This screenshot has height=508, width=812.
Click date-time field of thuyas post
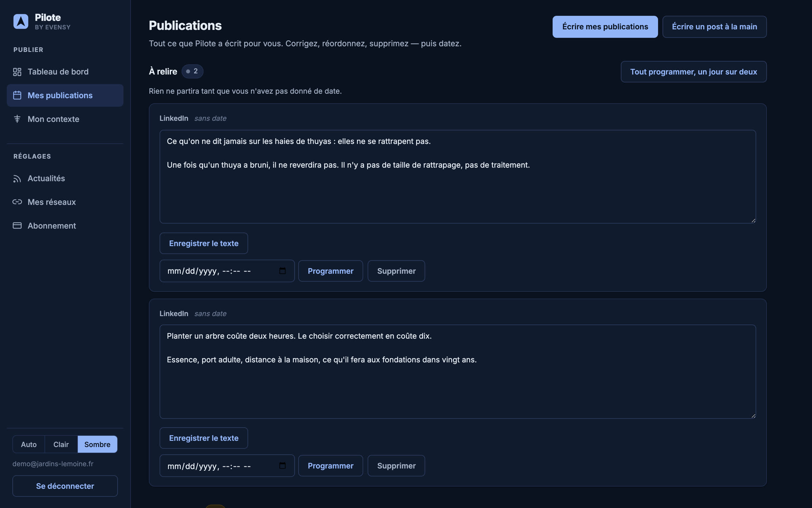[227, 271]
